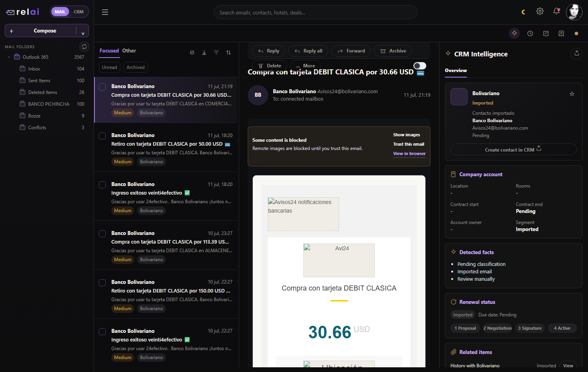The image size is (588, 372).
Task: Filter by Archived messages
Action: [x=136, y=67]
